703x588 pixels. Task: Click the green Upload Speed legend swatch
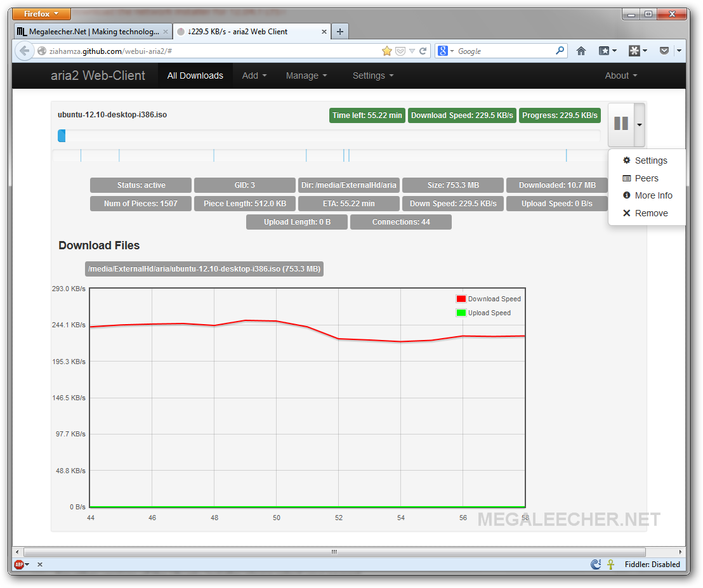click(x=461, y=313)
